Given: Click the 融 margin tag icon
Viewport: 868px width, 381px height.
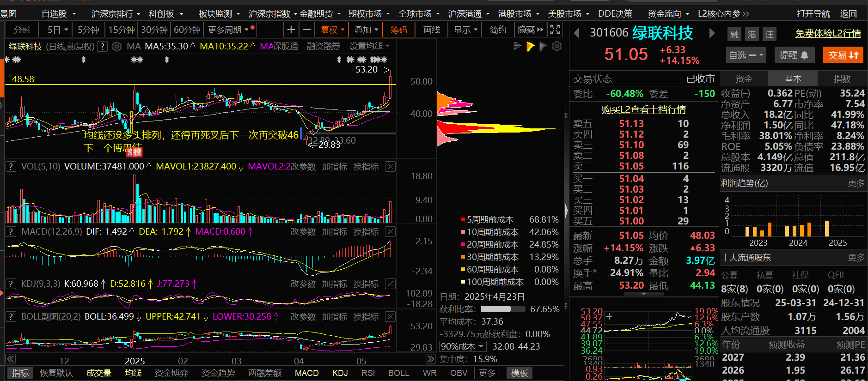Looking at the screenshot, I should [734, 34].
